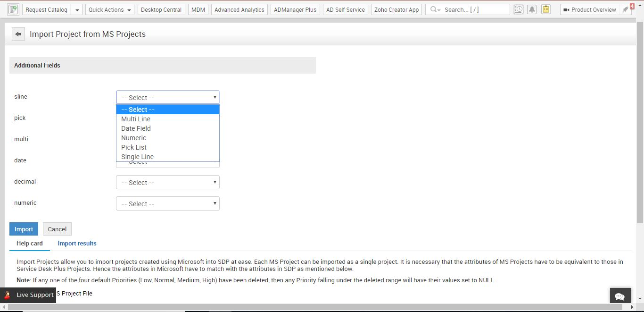This screenshot has height=312, width=644.
Task: Click the Cancel button
Action: [57, 229]
